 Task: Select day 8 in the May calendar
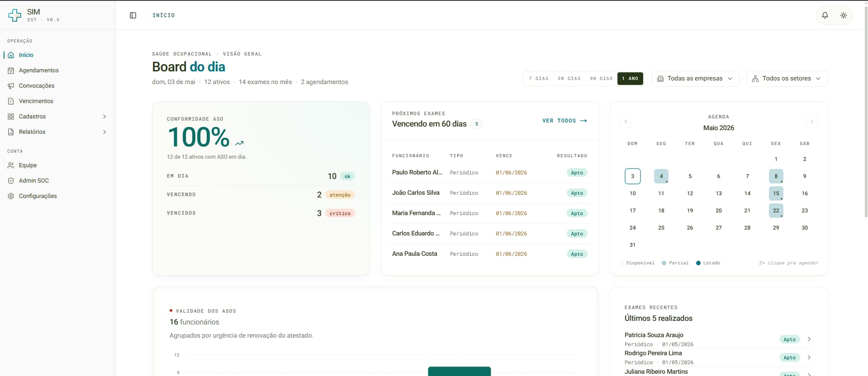(x=776, y=176)
